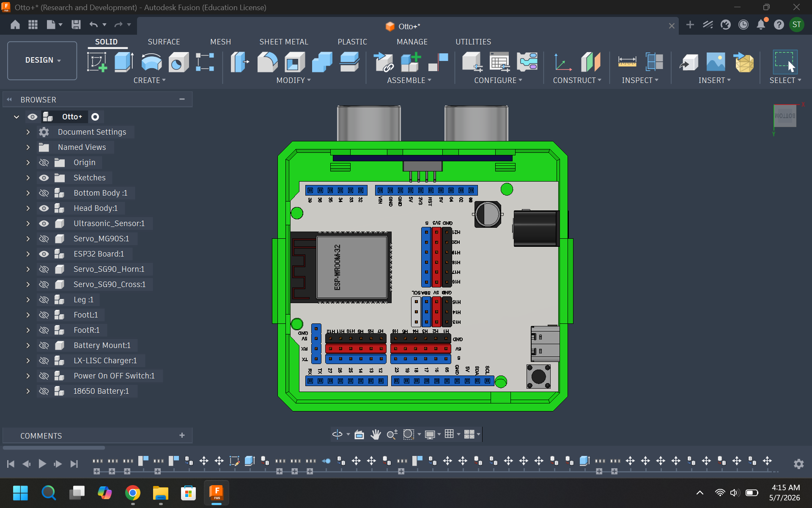Select the Pan hand tool
This screenshot has width=812, height=508.
point(376,434)
